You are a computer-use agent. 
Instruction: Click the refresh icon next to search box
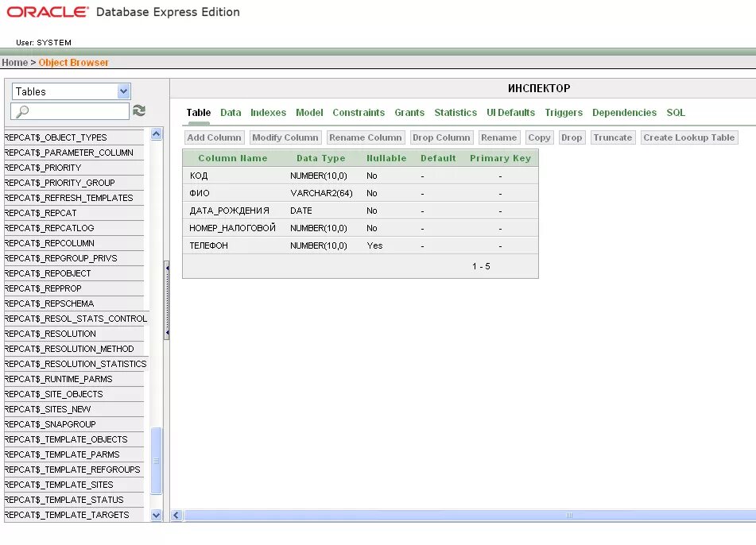coord(139,110)
